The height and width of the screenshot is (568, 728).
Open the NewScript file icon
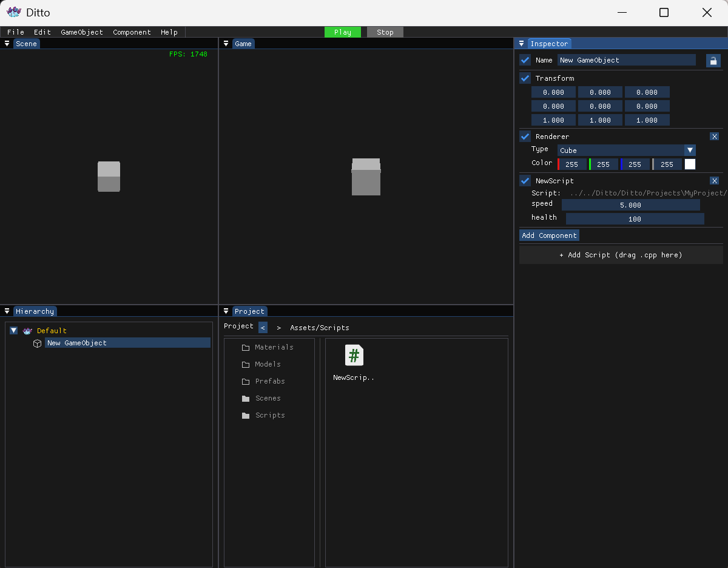[x=354, y=355]
